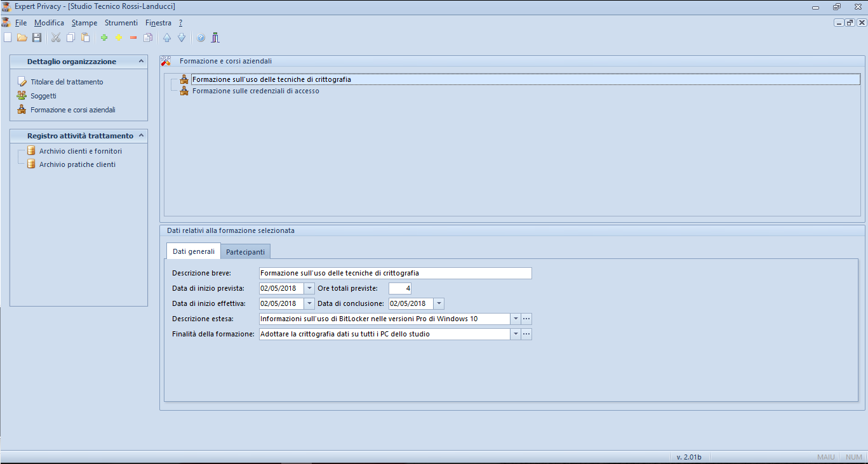
Task: Collapse the Registro attività trattamento panel
Action: [141, 136]
